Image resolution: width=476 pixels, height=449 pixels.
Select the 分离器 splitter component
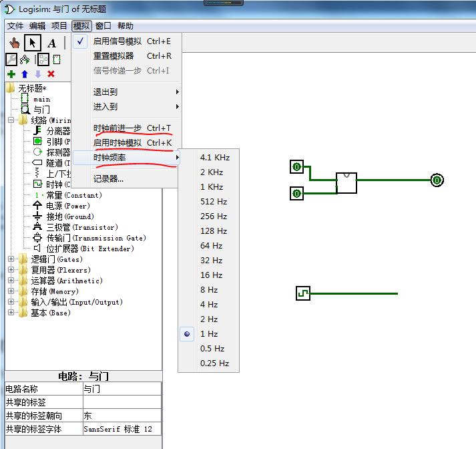click(x=51, y=131)
